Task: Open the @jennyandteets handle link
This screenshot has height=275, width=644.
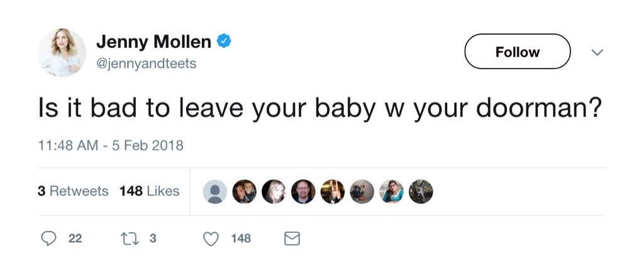Action: tap(146, 64)
